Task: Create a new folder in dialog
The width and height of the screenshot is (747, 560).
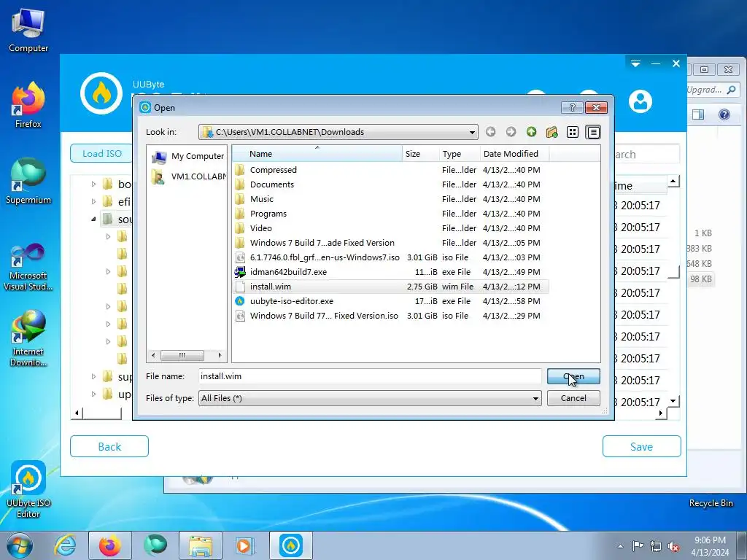Action: [x=551, y=132]
